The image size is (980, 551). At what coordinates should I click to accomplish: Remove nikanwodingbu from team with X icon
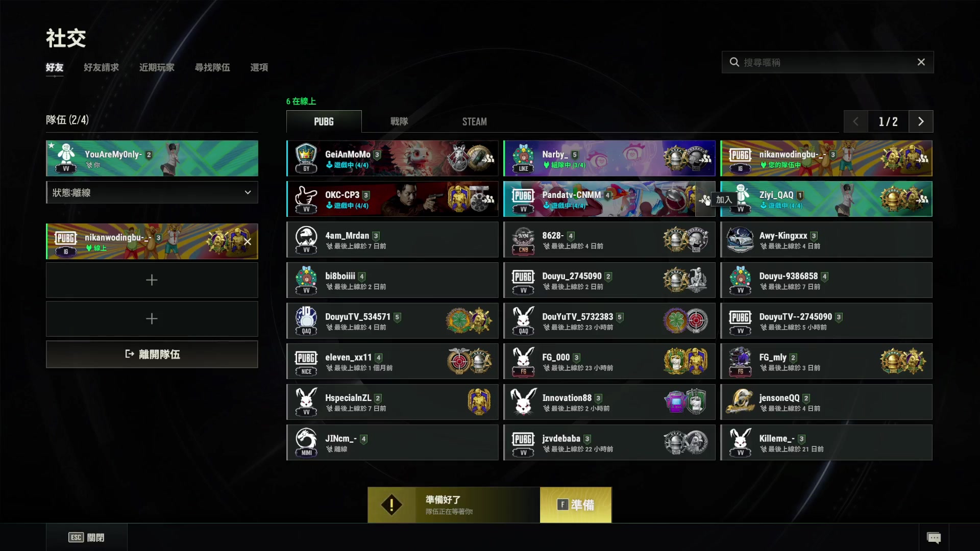coord(248,242)
